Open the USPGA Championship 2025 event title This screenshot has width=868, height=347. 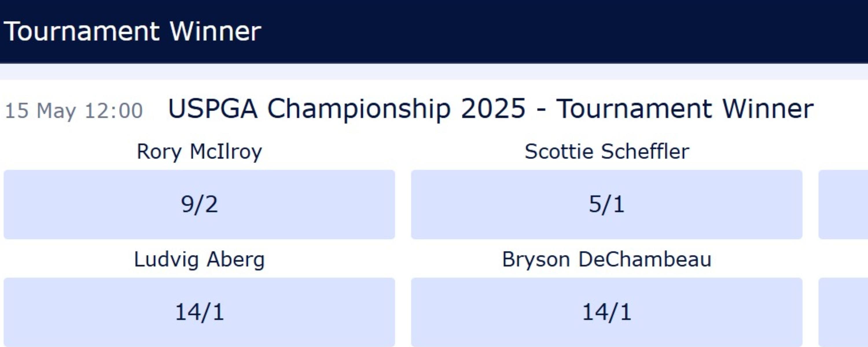[x=491, y=109]
